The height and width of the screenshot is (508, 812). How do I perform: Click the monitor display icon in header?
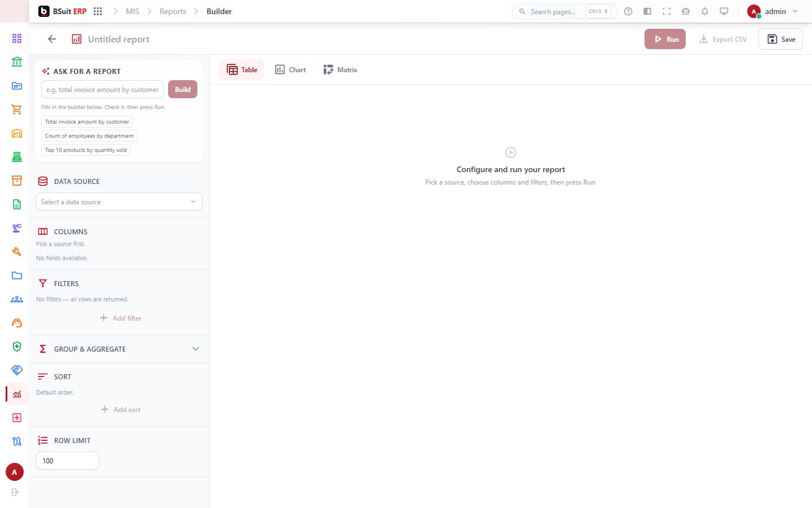pos(724,11)
